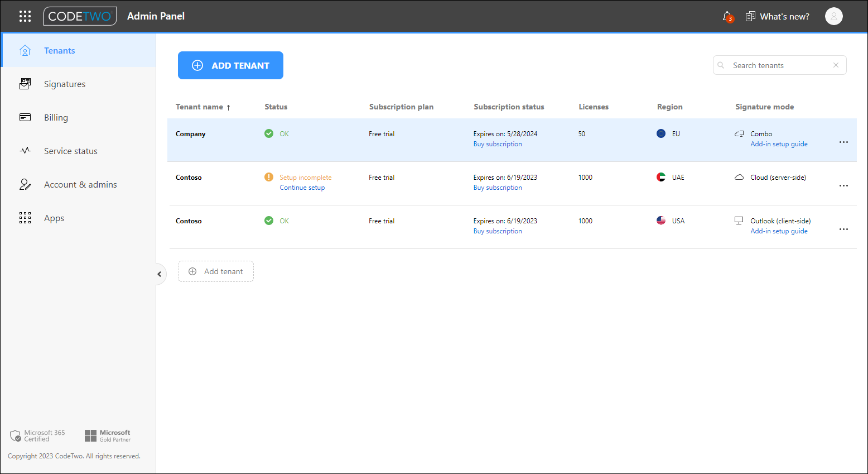Open the Signatures section icon
Screen dimensions: 868x474
pyautogui.click(x=25, y=84)
